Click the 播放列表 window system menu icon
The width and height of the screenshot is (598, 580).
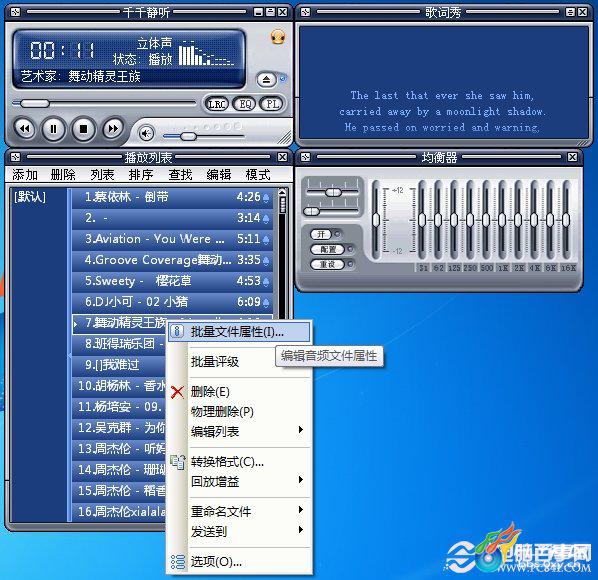click(x=16, y=157)
